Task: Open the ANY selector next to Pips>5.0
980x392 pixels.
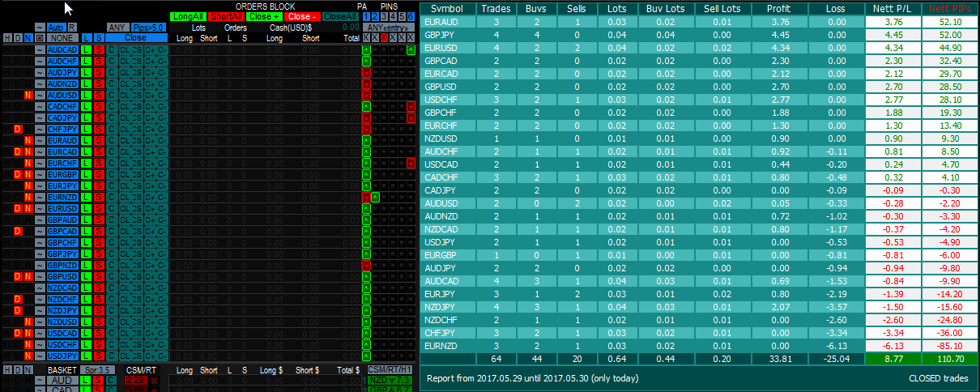Action: 117,27
